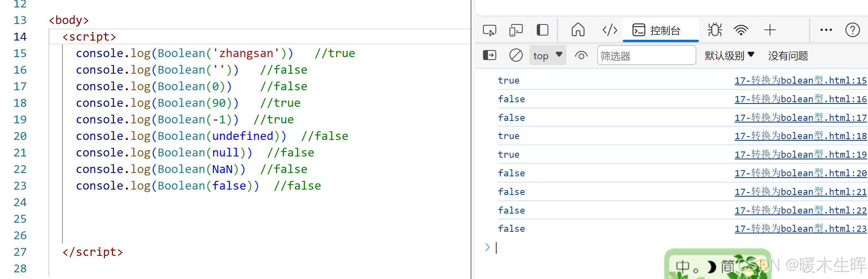Open DevTools three-dots customize menu
This screenshot has width=868, height=279.
click(826, 30)
